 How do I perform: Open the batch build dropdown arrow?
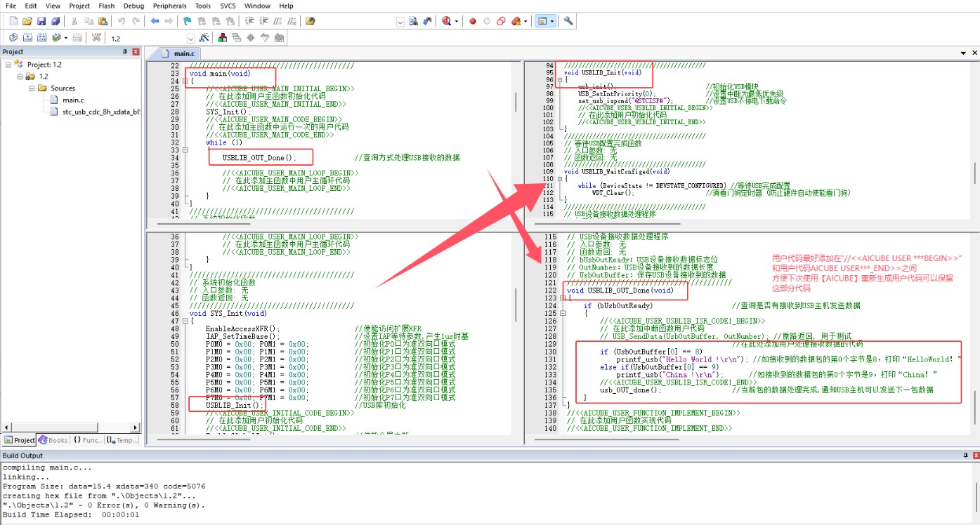tap(66, 38)
